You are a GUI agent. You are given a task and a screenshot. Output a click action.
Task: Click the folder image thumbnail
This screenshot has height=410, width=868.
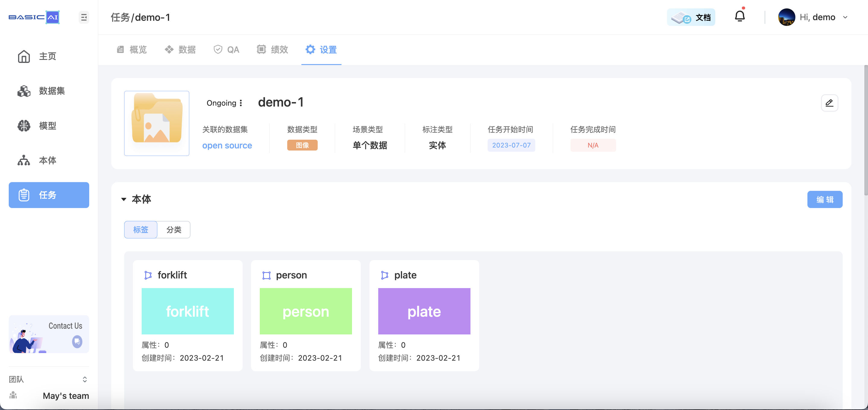(x=157, y=123)
